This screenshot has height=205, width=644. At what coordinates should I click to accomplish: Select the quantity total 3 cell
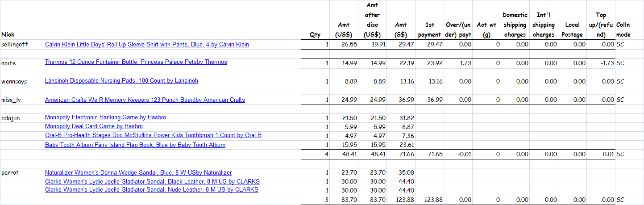(315, 200)
